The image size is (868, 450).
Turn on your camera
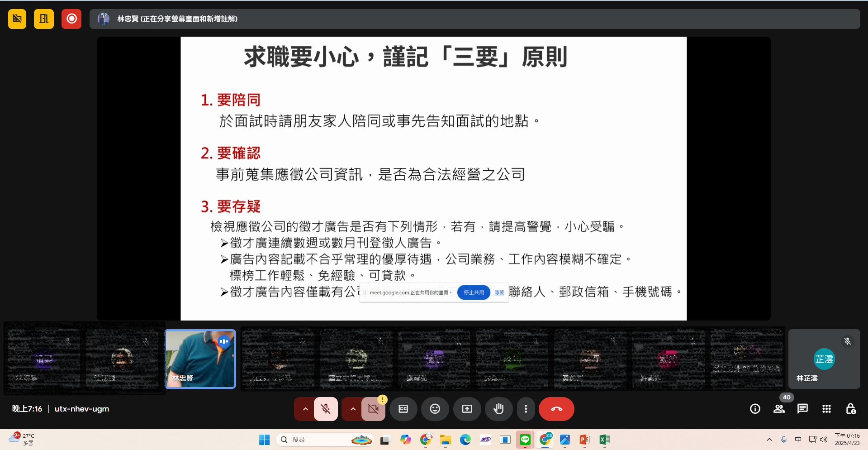click(373, 409)
